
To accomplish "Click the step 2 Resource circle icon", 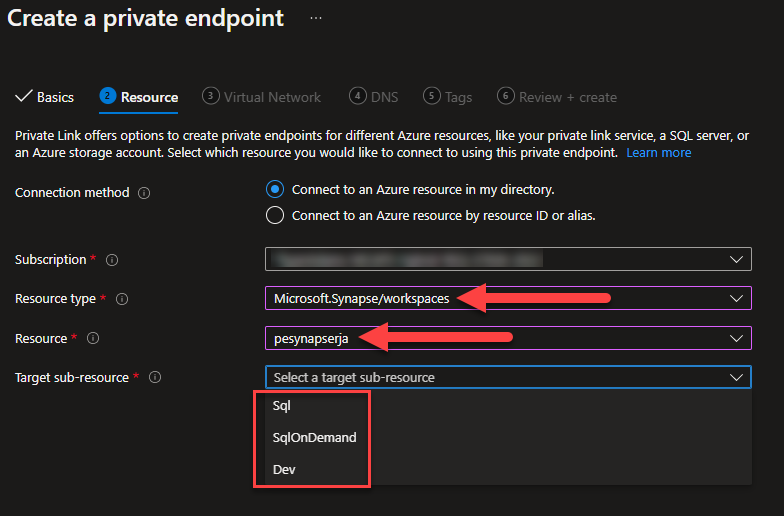I will click(x=108, y=96).
